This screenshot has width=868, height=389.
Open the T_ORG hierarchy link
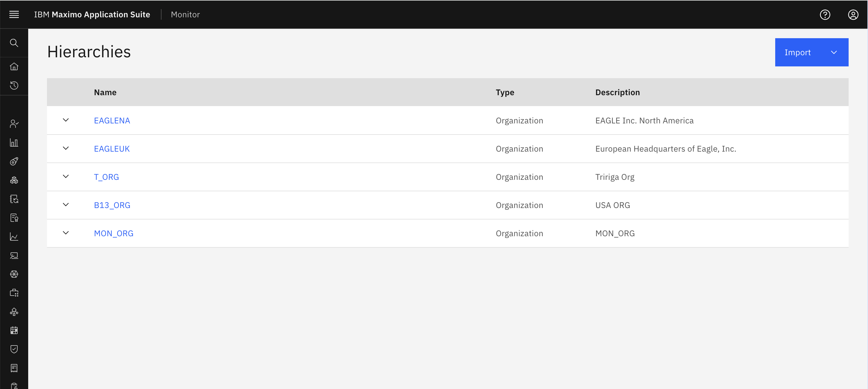[x=106, y=177]
